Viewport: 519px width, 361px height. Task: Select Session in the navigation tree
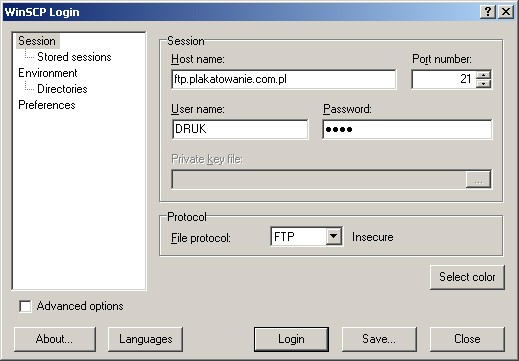[37, 41]
